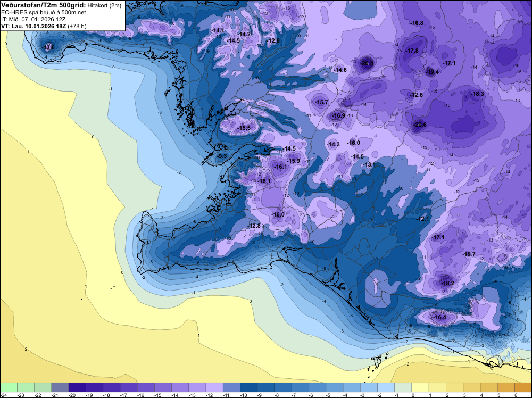
Task: Pick the pale lavender legend swatch above -12
Action: [x=214, y=387]
